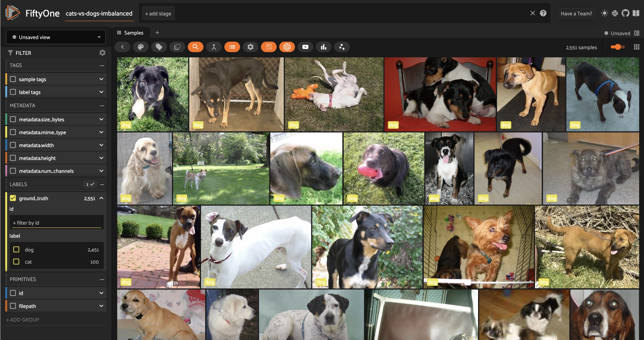Clear the view bar with X icon

tap(533, 13)
